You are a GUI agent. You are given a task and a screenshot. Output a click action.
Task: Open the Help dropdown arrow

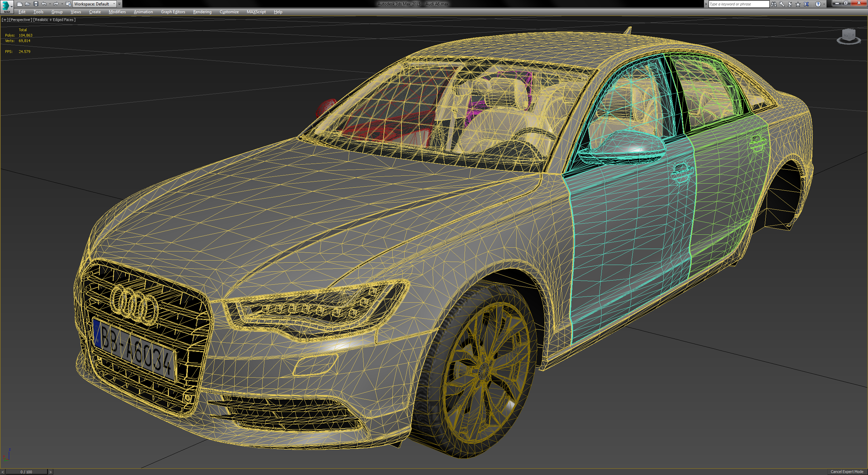[824, 4]
